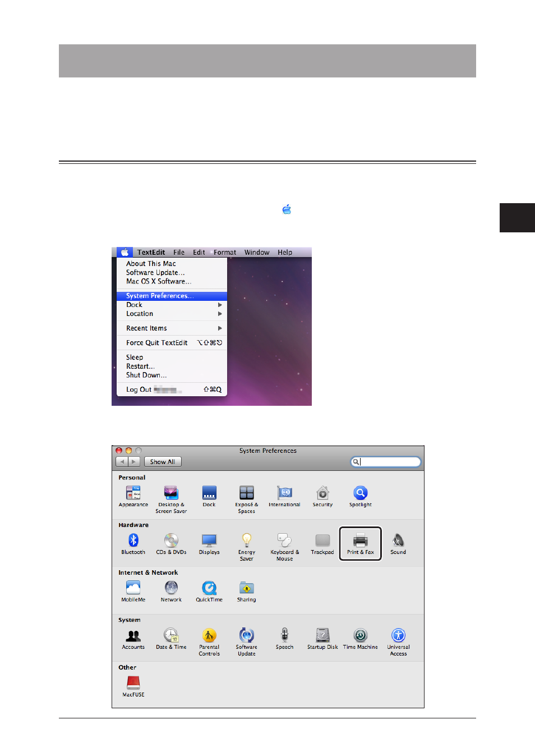The width and height of the screenshot is (535, 756).
Task: Open the Displays preference pane
Action: pyautogui.click(x=209, y=544)
